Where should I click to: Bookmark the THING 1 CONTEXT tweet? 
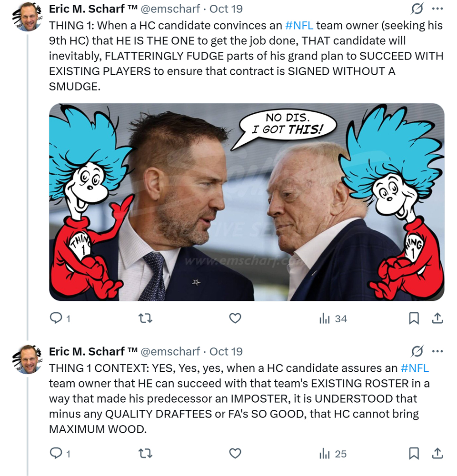(x=414, y=454)
